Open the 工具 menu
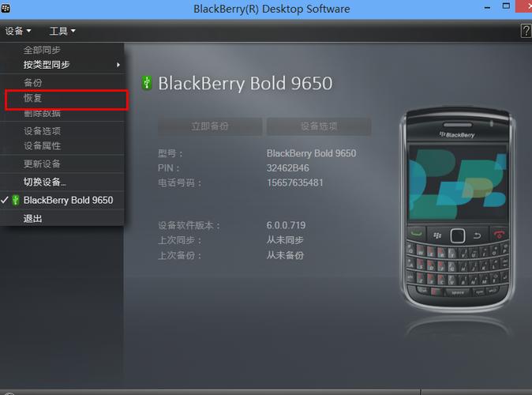Image resolution: width=532 pixels, height=395 pixels. [x=62, y=32]
